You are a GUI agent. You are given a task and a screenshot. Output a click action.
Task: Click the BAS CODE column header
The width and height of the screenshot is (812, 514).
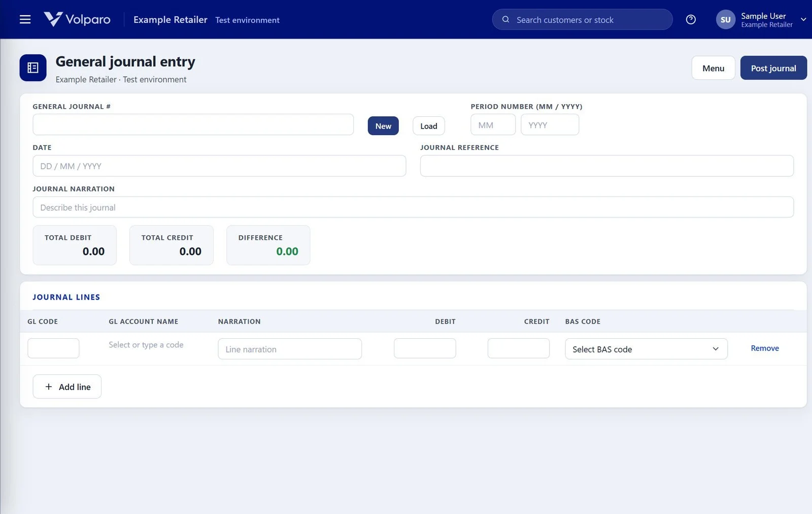(x=583, y=322)
